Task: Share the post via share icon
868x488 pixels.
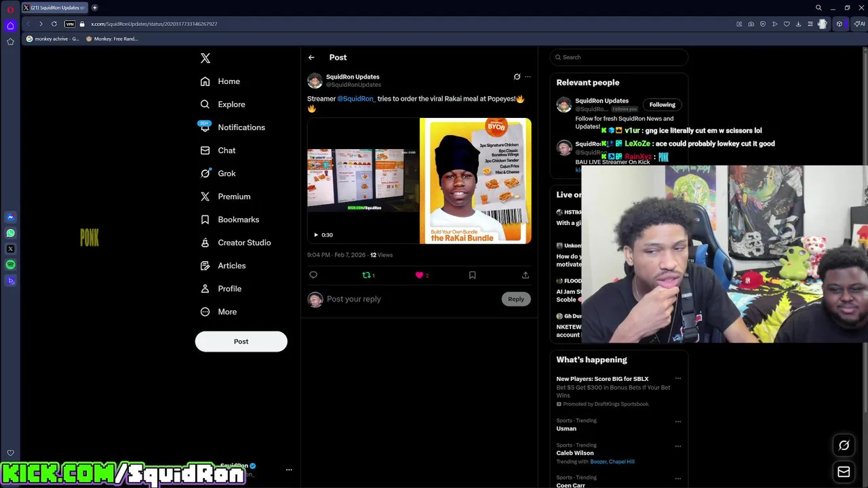Action: 526,275
